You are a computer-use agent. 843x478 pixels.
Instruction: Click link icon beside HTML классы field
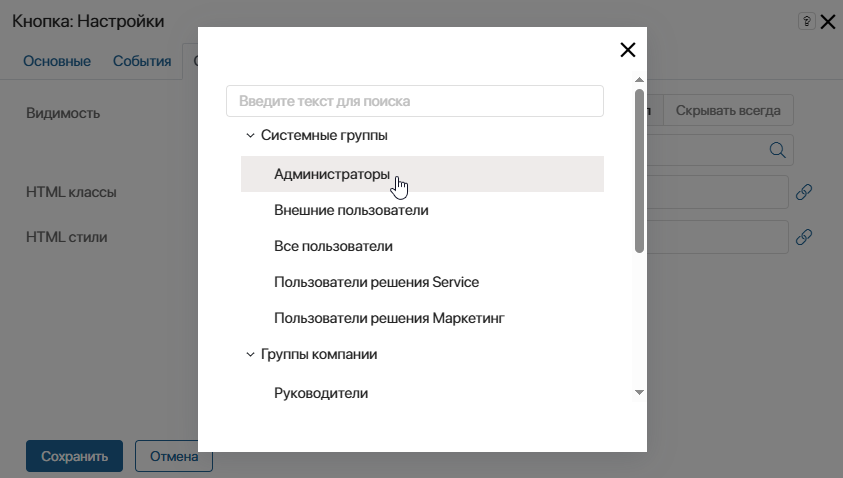[x=803, y=192]
